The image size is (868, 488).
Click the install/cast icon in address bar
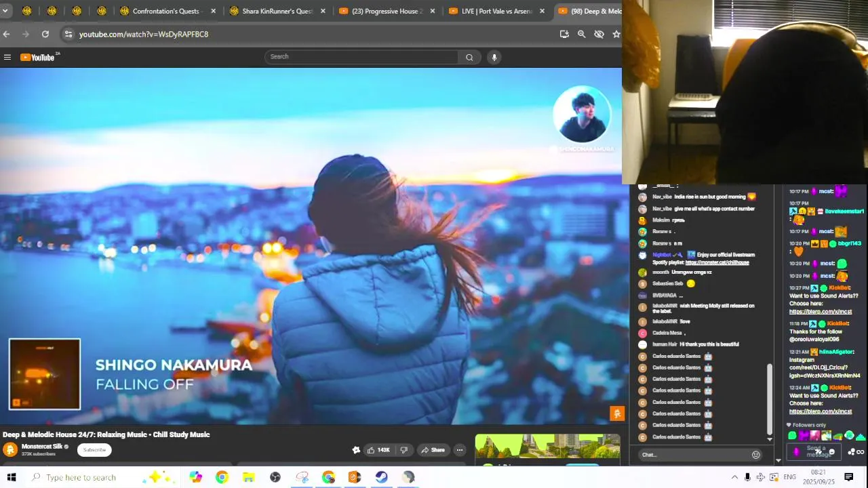click(x=564, y=34)
